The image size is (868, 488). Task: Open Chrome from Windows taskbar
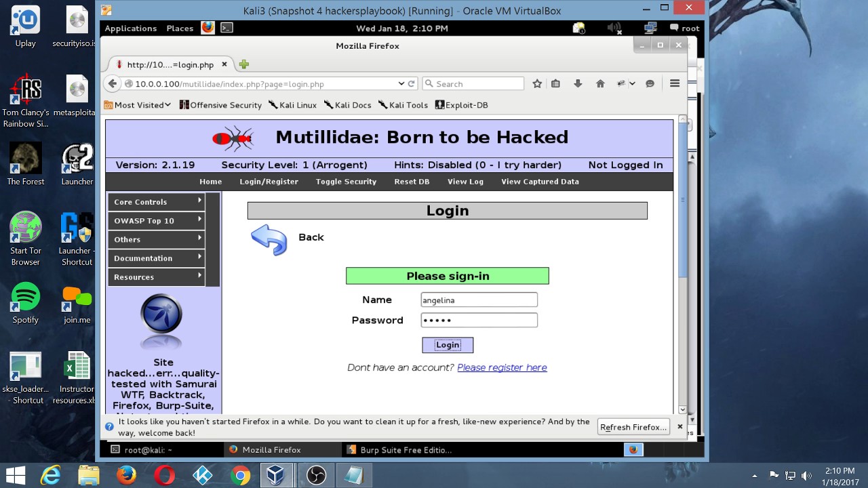[x=240, y=475]
